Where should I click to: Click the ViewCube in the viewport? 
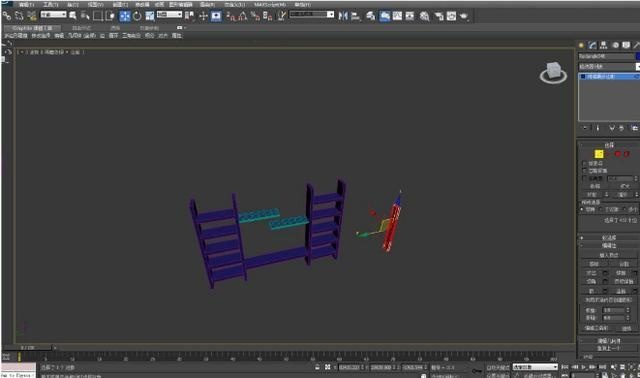pyautogui.click(x=553, y=73)
